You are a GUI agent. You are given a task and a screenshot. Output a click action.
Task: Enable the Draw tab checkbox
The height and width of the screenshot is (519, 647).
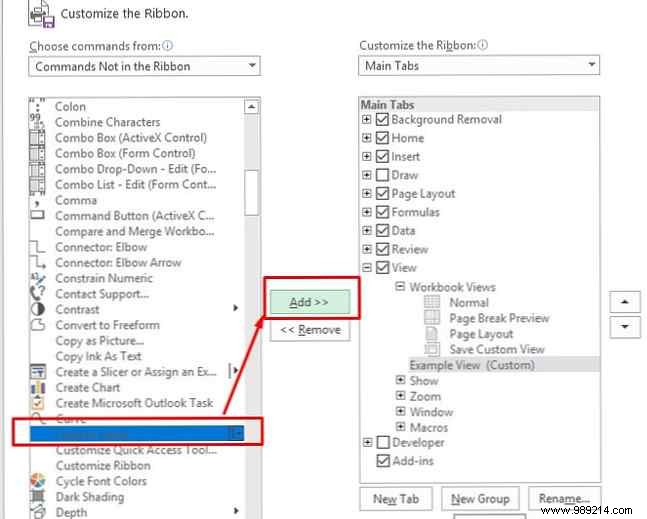[382, 175]
